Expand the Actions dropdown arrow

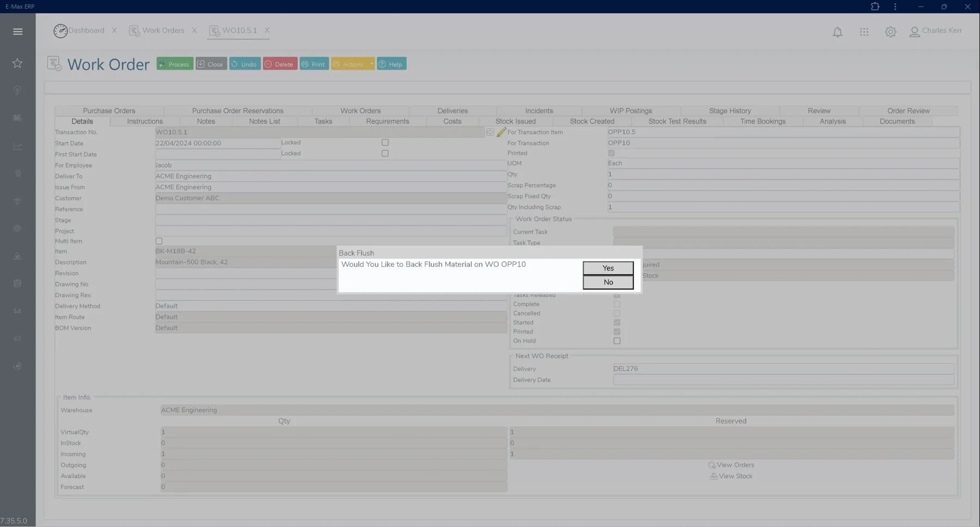(372, 64)
